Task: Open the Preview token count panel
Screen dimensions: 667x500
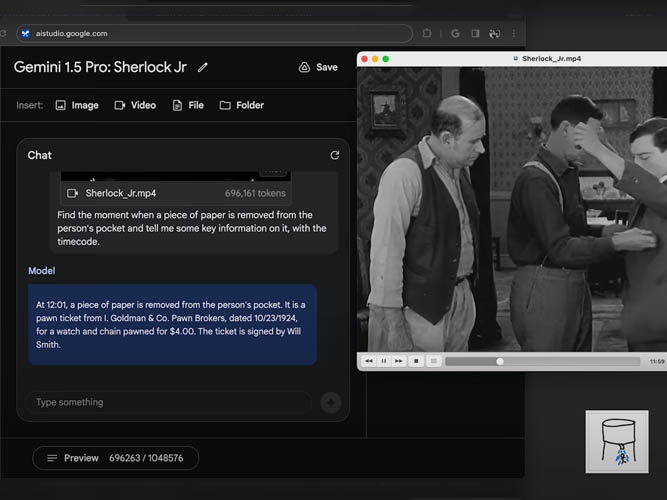Action: [x=115, y=458]
